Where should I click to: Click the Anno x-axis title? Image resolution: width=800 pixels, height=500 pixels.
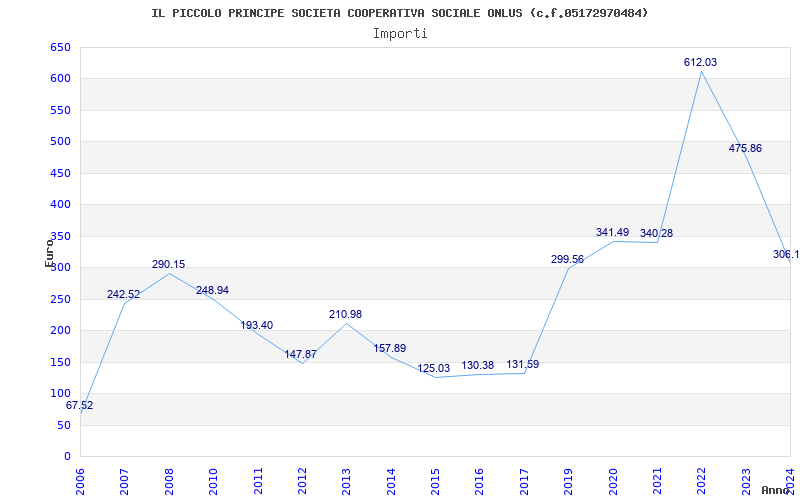(x=774, y=490)
